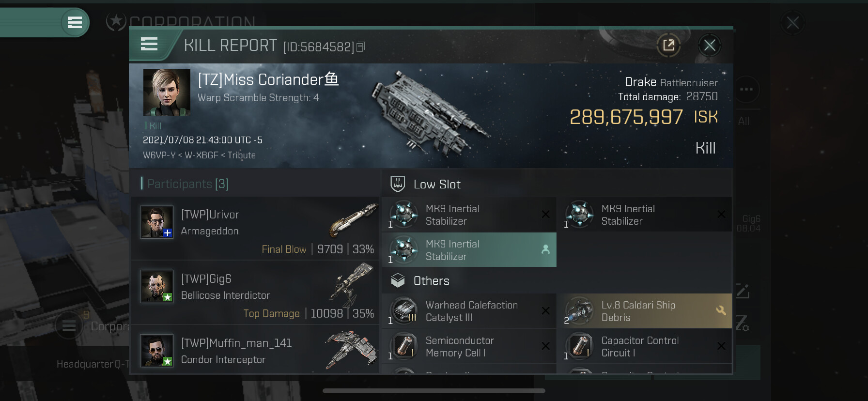This screenshot has height=401, width=868.
Task: Open the main menu button at top left
Action: 75,22
